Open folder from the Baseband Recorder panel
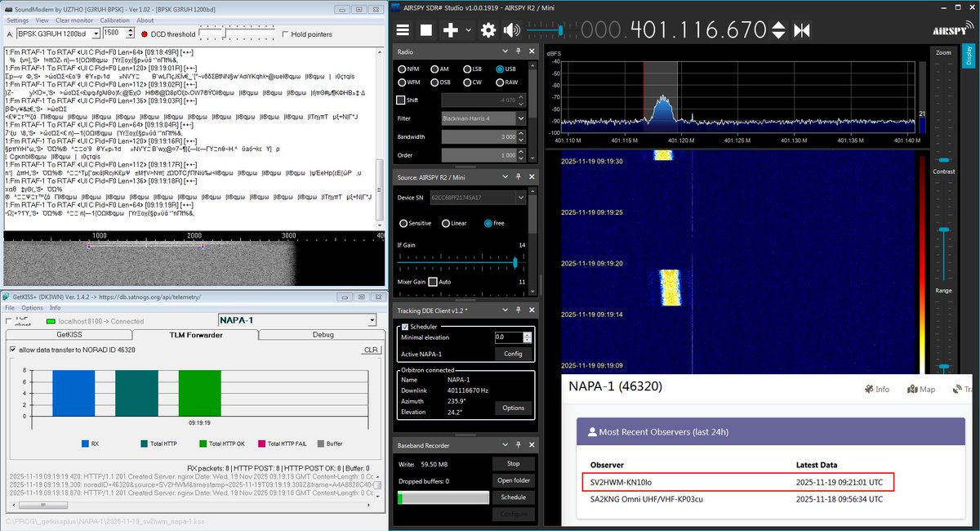Image resolution: width=980 pixels, height=531 pixels. pyautogui.click(x=514, y=480)
